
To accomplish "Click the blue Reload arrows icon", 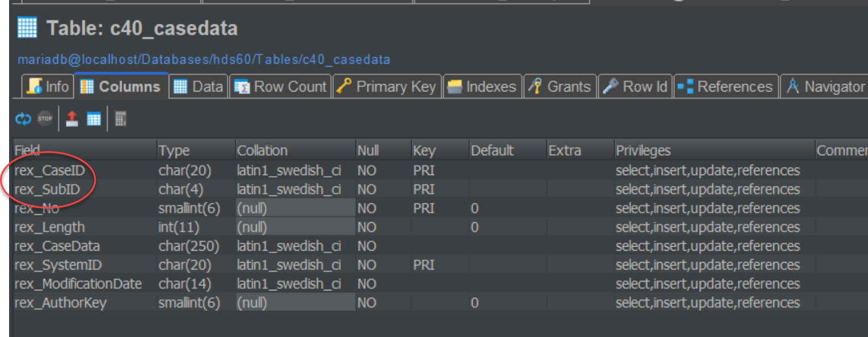I will (x=23, y=119).
